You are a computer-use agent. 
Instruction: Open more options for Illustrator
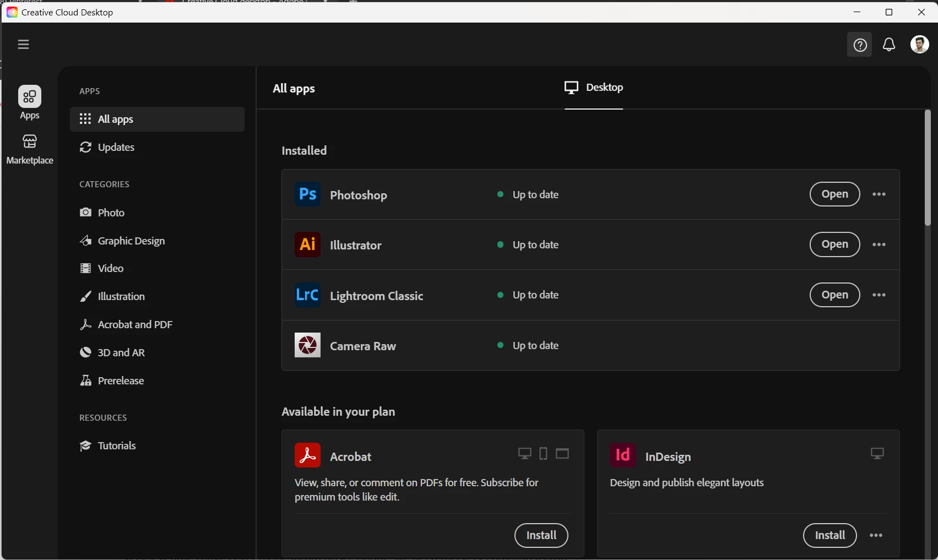pos(879,244)
